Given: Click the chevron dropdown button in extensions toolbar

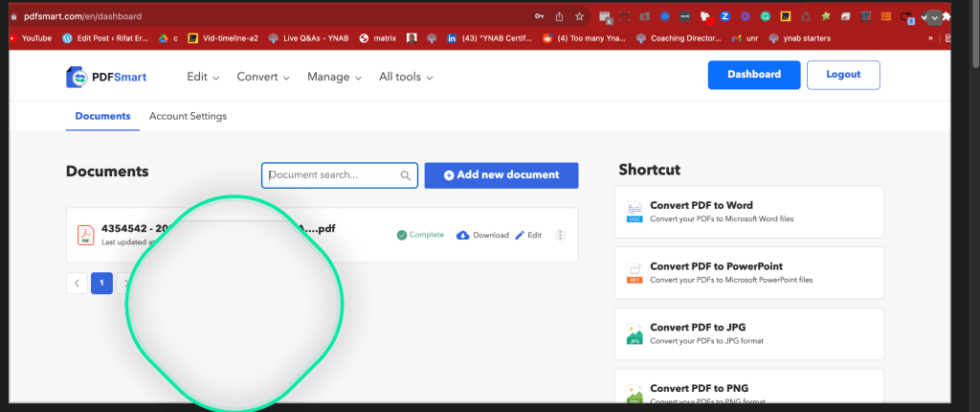Looking at the screenshot, I should point(934,17).
